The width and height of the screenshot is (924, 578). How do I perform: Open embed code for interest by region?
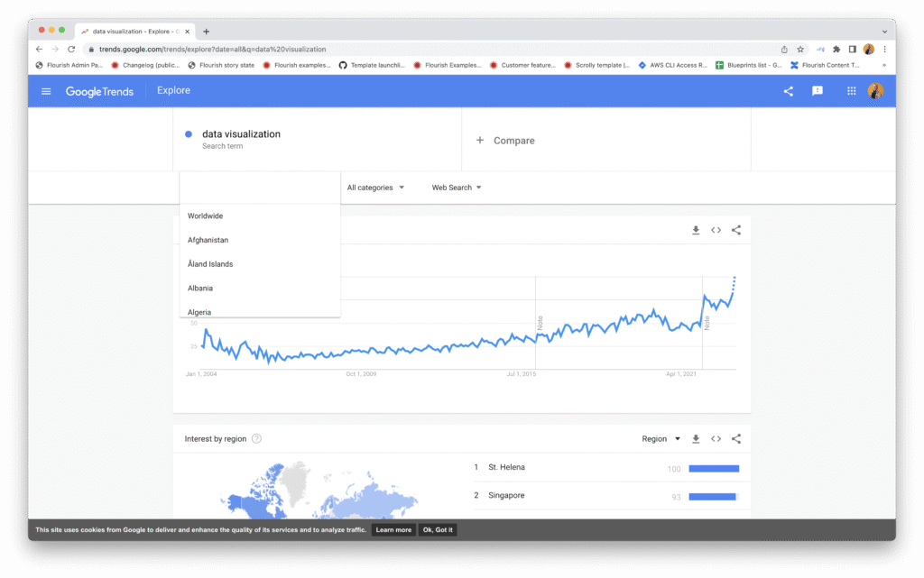click(x=716, y=438)
